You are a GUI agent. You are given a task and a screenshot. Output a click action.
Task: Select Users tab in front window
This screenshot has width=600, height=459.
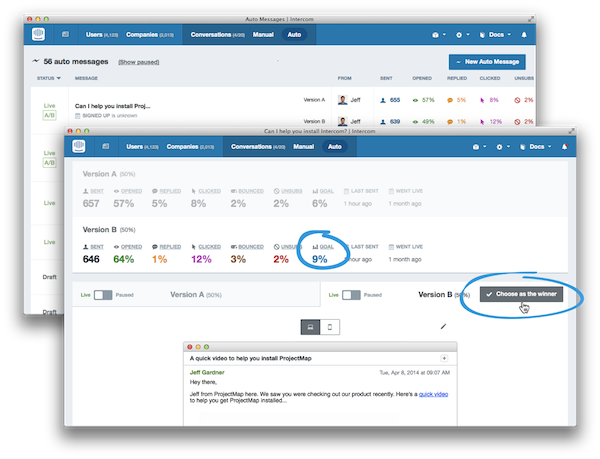(x=142, y=146)
